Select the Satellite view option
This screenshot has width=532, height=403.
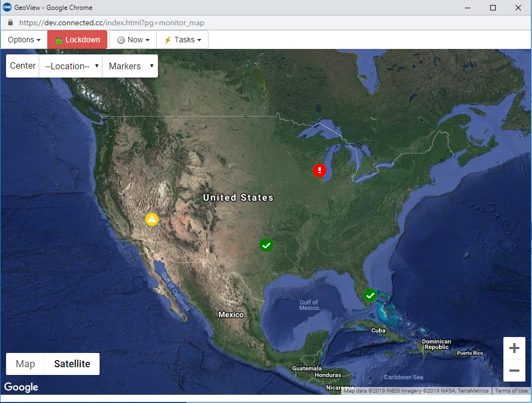pos(72,363)
